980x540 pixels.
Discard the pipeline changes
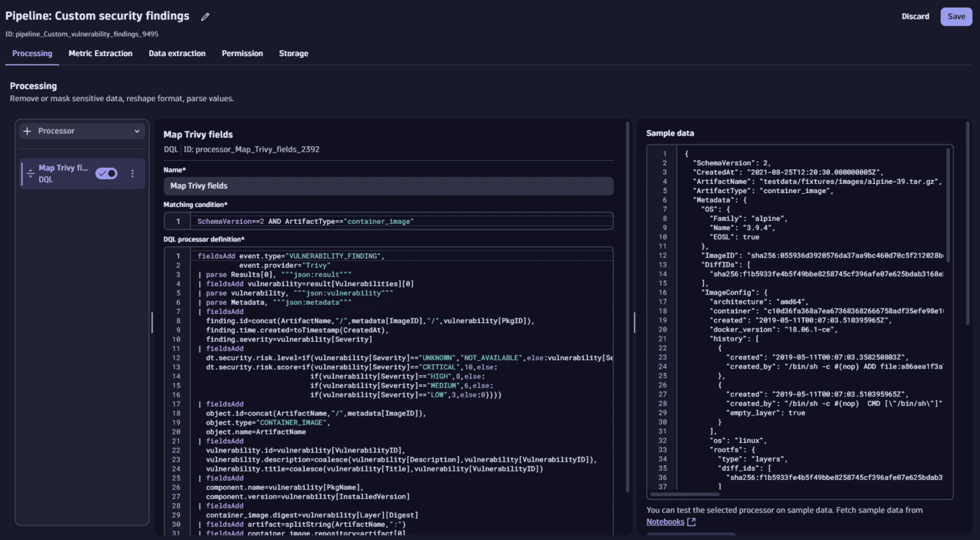[915, 16]
